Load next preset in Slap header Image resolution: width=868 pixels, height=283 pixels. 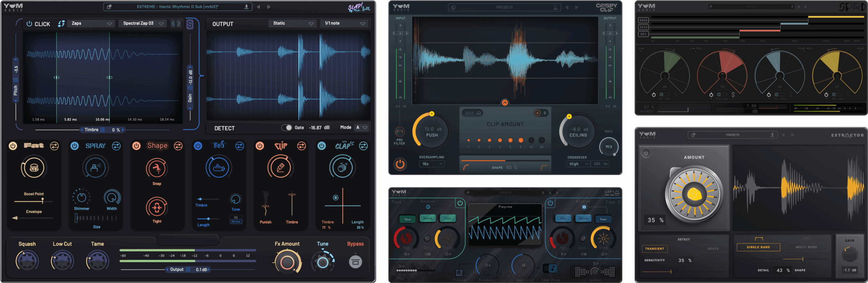tap(269, 7)
